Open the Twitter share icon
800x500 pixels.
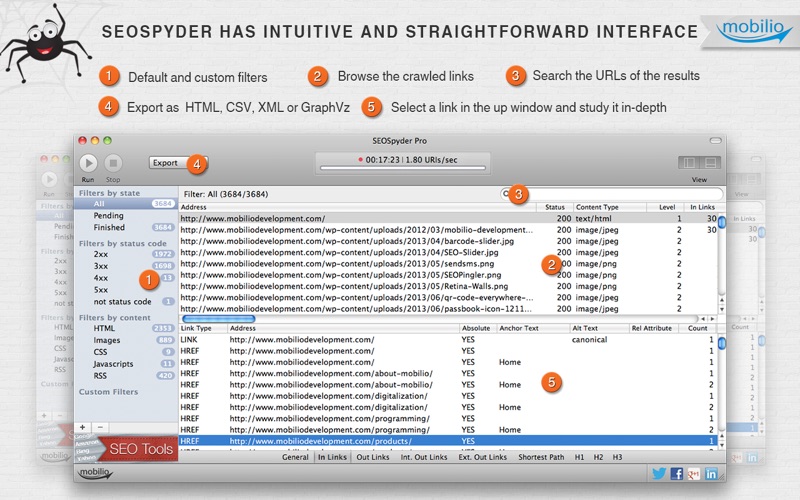659,473
